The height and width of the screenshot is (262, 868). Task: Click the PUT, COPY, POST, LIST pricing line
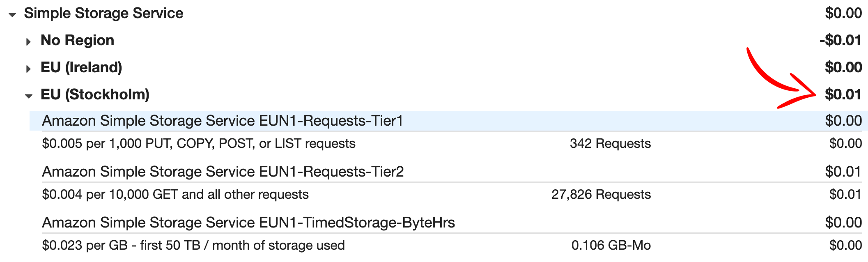[199, 143]
